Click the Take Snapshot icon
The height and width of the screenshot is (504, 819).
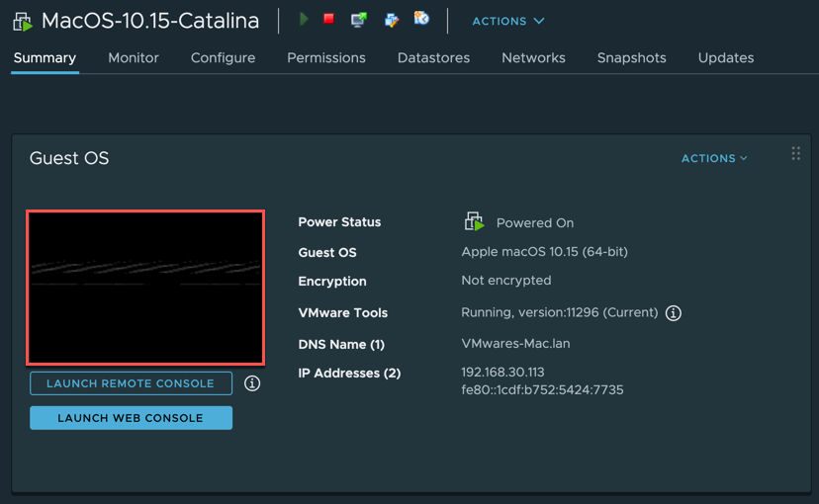click(421, 19)
